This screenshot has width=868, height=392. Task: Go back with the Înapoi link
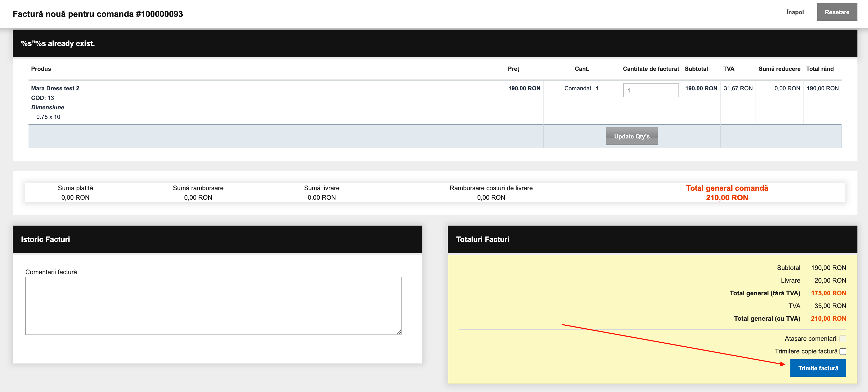pos(795,12)
